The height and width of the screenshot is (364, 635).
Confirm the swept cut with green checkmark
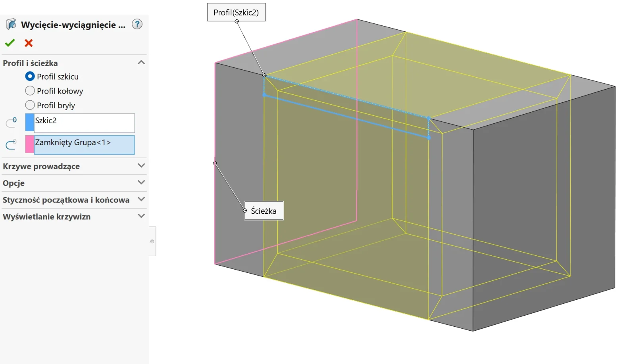(10, 43)
